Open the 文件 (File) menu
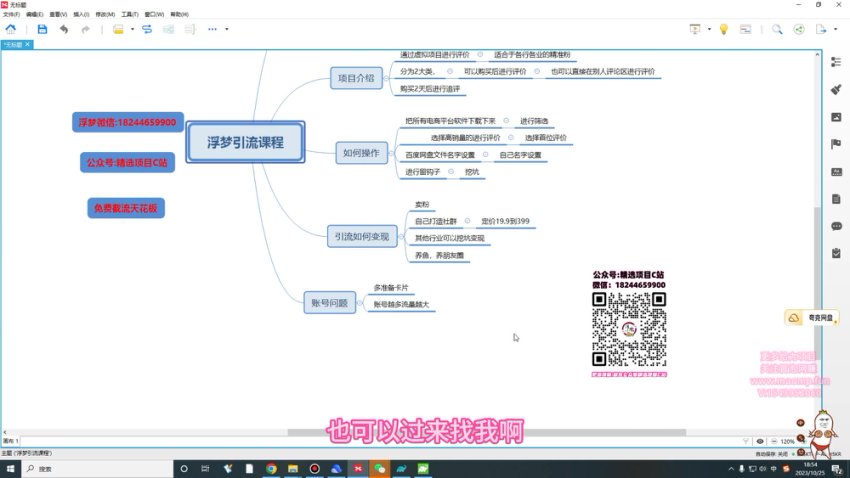Viewport: 850px width, 478px height. point(10,15)
